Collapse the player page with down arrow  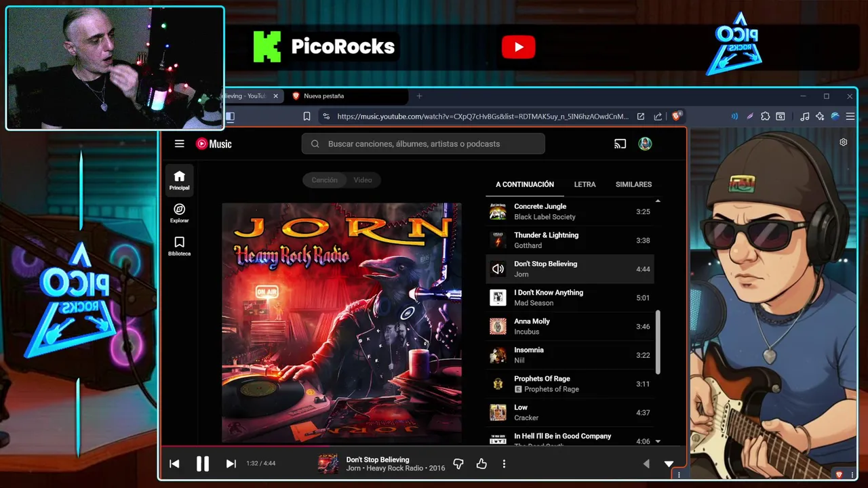coord(669,464)
